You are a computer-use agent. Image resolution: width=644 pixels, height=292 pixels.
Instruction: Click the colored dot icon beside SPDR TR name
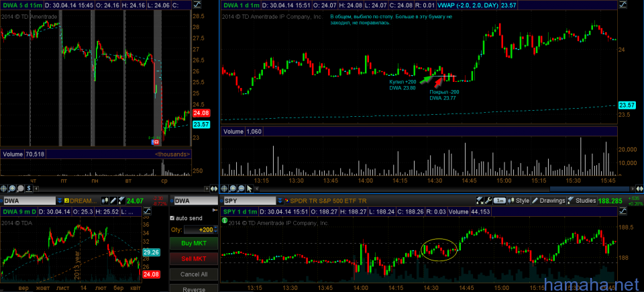tap(286, 201)
